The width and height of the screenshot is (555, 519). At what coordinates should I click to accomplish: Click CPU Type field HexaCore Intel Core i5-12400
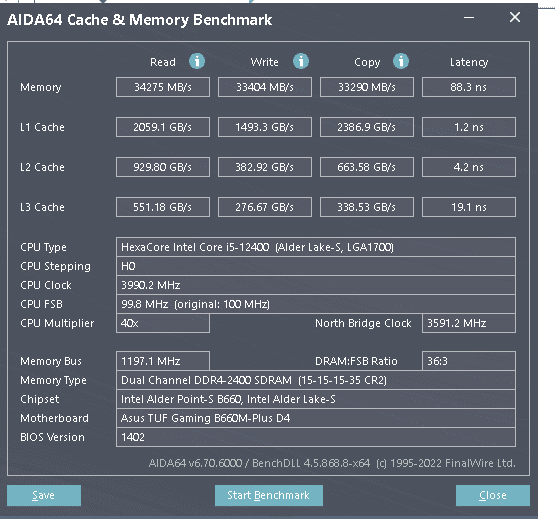tap(316, 247)
